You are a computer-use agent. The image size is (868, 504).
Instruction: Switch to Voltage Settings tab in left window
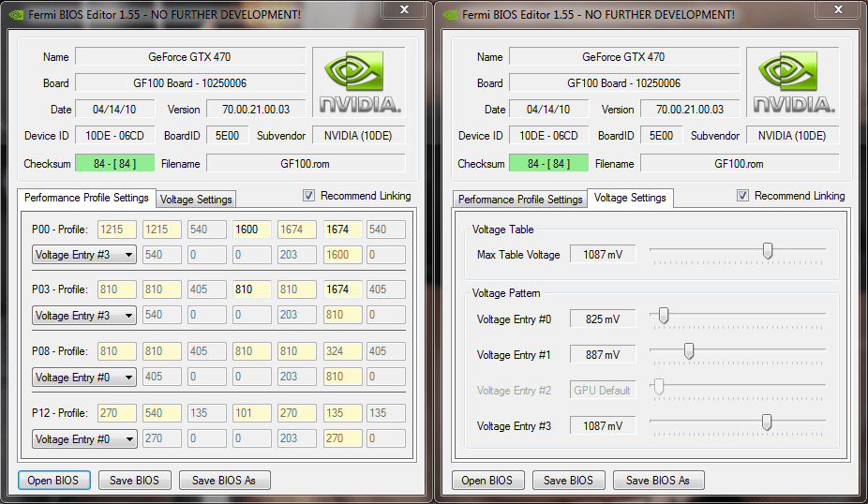click(196, 200)
